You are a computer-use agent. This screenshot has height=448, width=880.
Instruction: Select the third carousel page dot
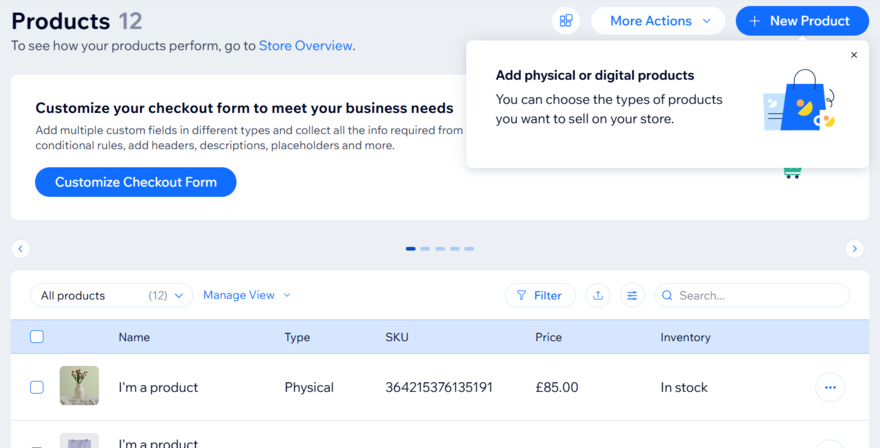pyautogui.click(x=440, y=249)
